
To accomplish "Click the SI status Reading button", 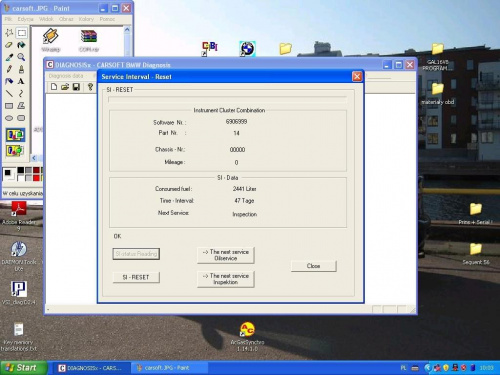I will click(x=136, y=254).
